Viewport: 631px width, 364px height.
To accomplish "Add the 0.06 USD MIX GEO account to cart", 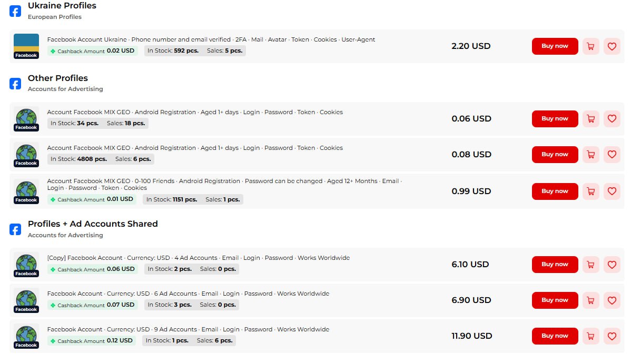I will click(590, 119).
